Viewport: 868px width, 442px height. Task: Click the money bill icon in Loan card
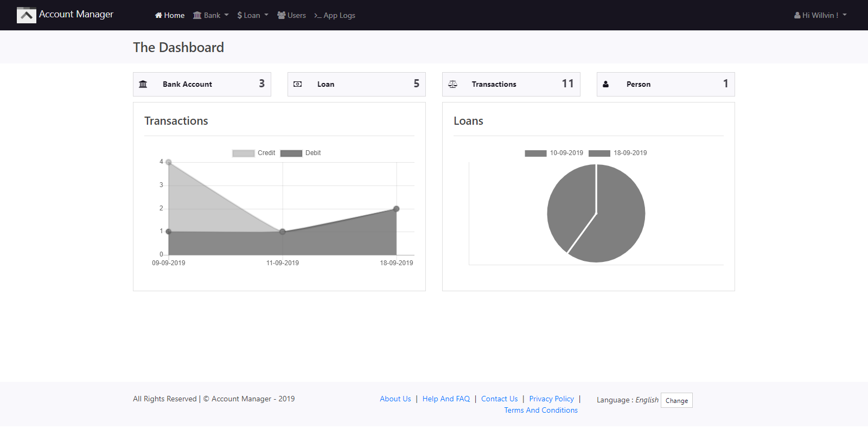(x=298, y=84)
